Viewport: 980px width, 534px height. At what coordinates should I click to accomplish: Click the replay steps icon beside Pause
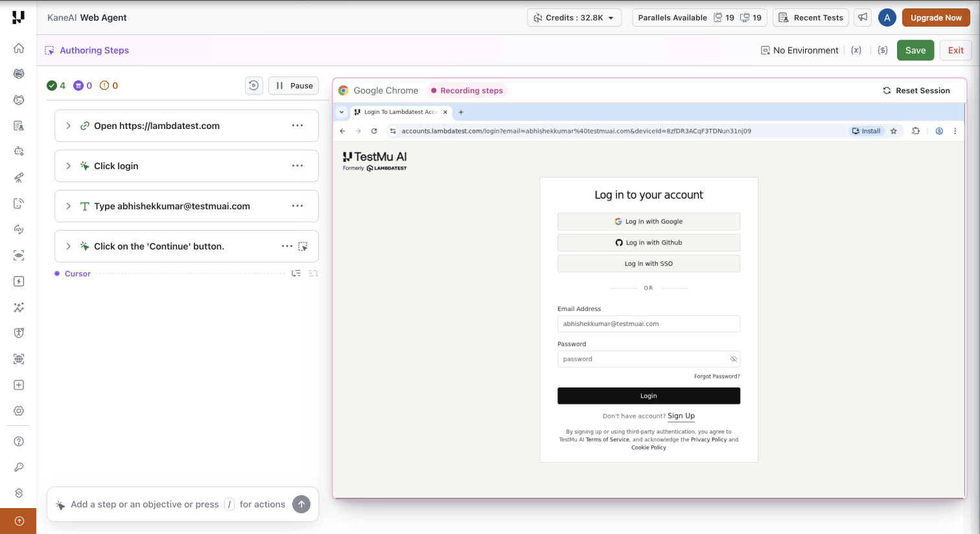[254, 86]
